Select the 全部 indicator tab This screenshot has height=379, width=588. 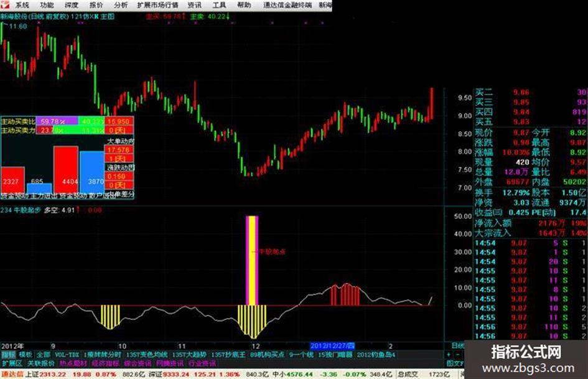point(43,355)
